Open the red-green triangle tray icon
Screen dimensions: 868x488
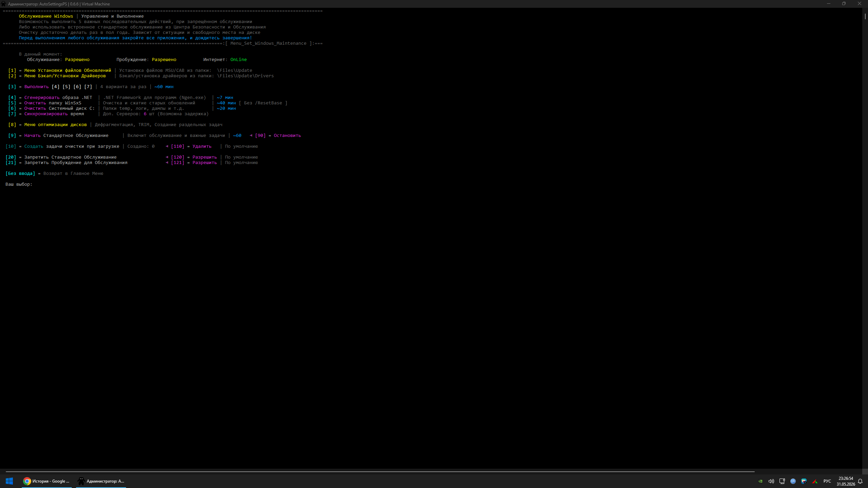click(815, 481)
